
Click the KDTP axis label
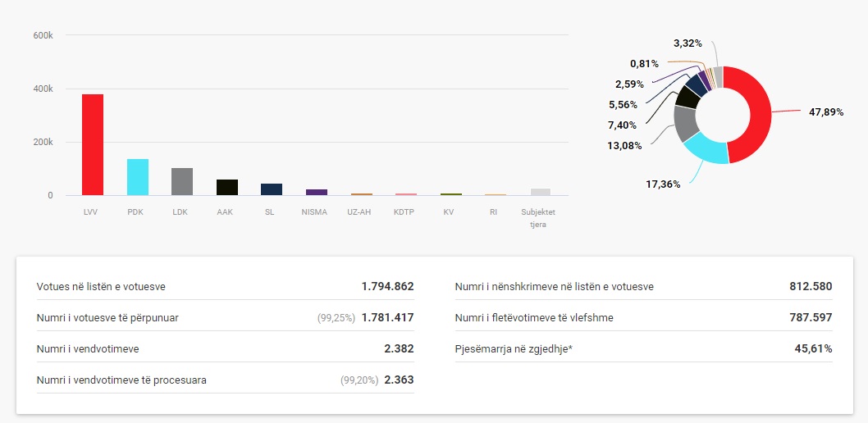click(404, 212)
